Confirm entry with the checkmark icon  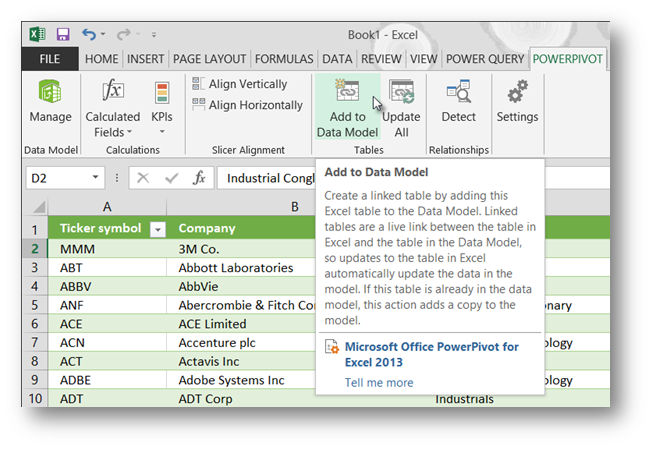pos(171,178)
